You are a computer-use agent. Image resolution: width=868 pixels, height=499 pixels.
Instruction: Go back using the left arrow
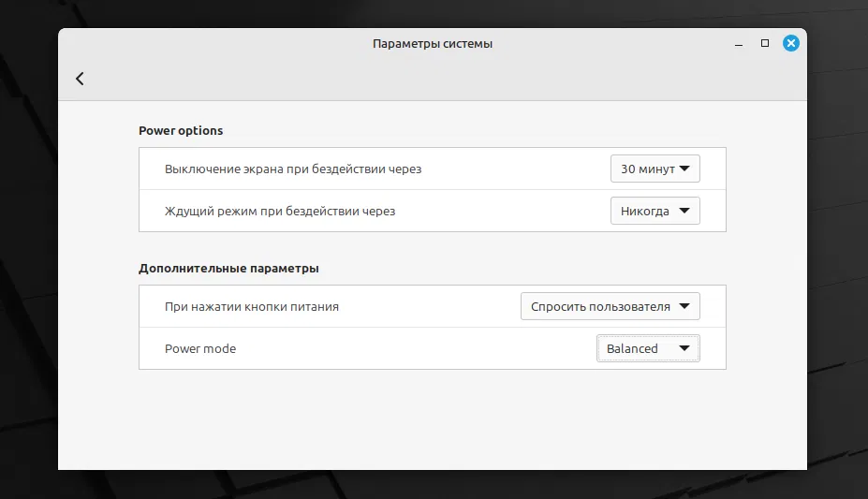point(80,79)
